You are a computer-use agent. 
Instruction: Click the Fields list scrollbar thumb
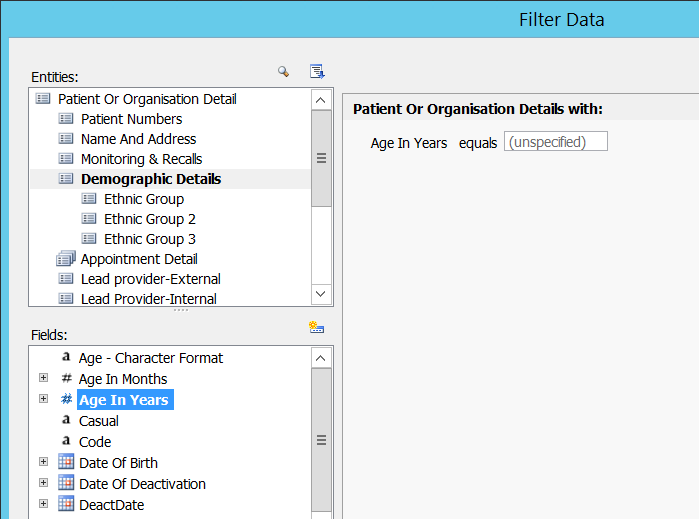(321, 440)
